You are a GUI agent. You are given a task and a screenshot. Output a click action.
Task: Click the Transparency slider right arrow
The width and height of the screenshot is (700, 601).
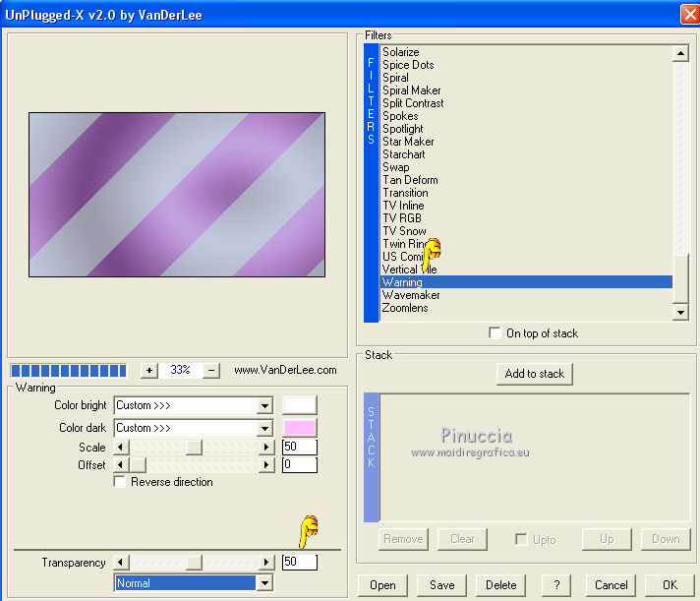(x=266, y=563)
